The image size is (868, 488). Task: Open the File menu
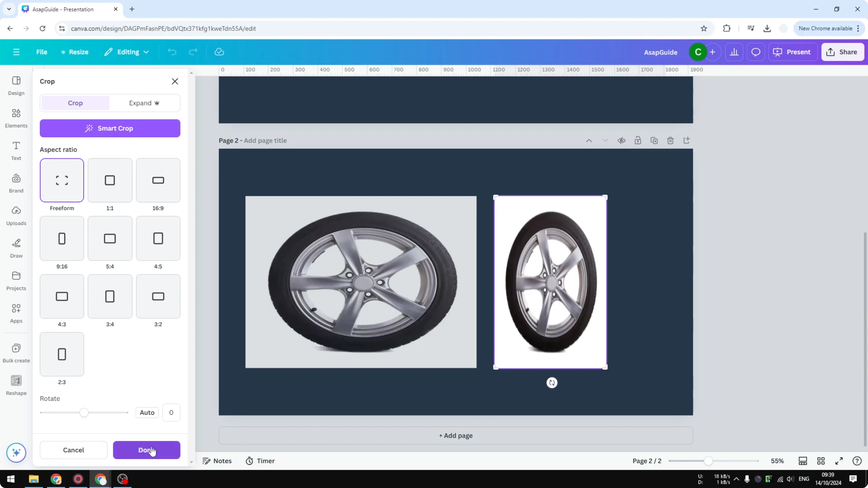[x=42, y=52]
